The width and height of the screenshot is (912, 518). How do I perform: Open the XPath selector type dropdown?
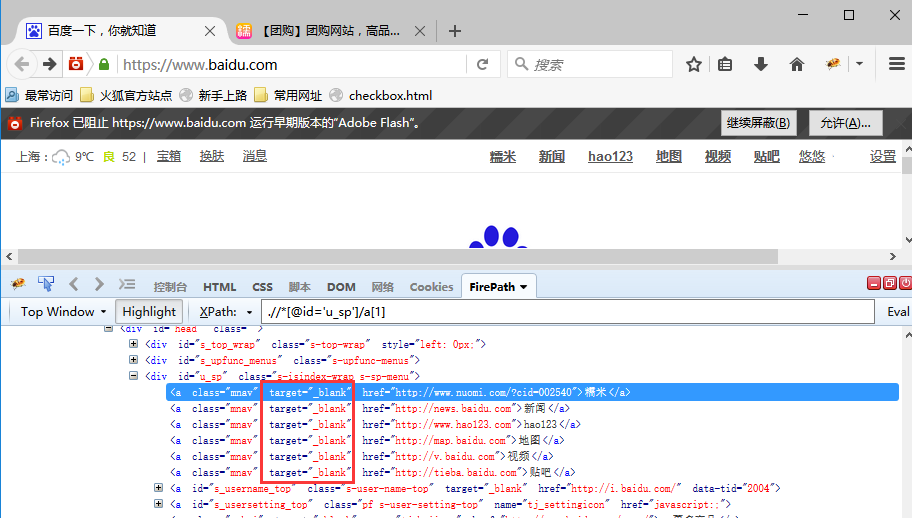[225, 312]
